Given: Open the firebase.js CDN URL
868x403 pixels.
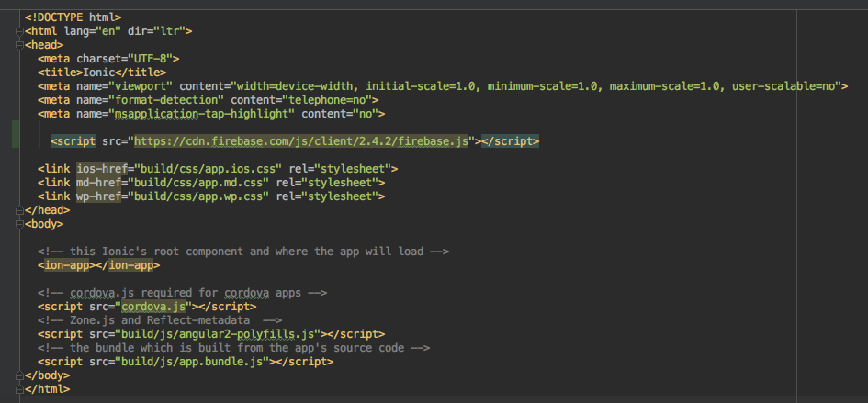Looking at the screenshot, I should tap(301, 141).
